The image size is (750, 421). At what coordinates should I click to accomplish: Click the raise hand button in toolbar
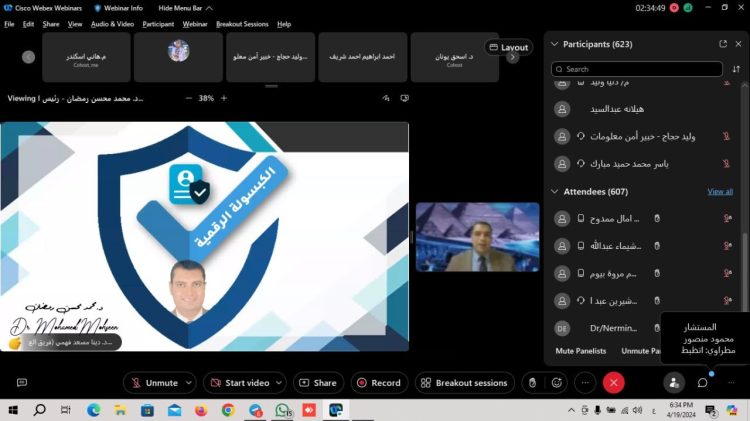tap(532, 383)
